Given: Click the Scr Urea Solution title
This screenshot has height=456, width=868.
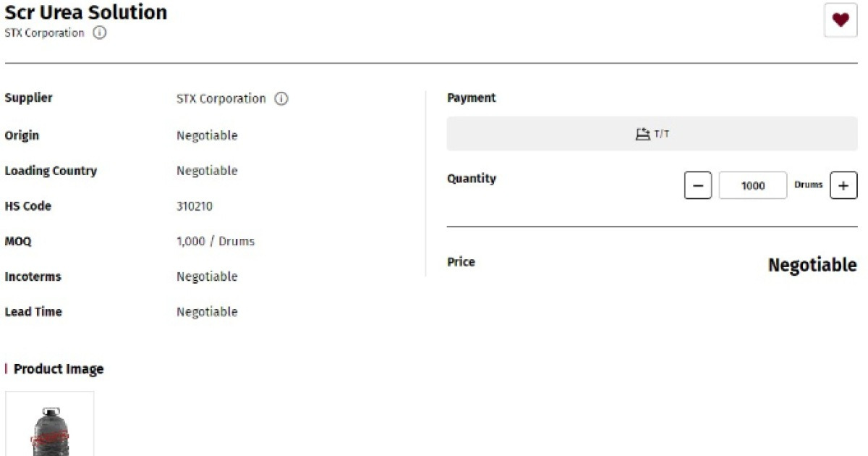Looking at the screenshot, I should (86, 12).
